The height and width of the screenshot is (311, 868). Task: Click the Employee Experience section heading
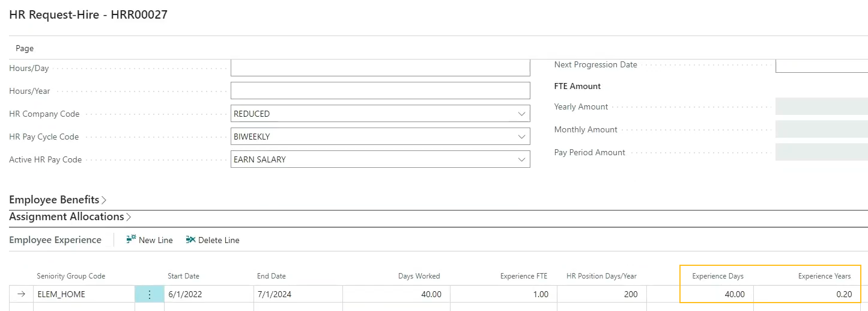click(x=55, y=240)
